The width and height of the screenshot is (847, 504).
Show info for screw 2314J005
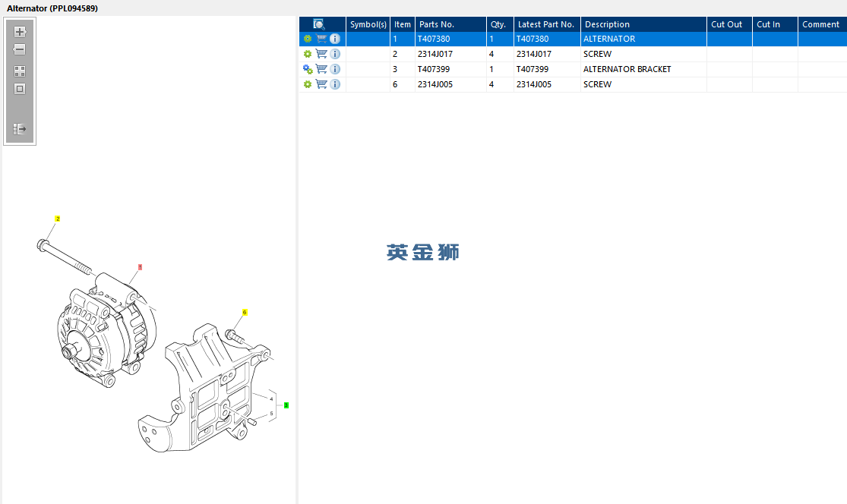335,84
